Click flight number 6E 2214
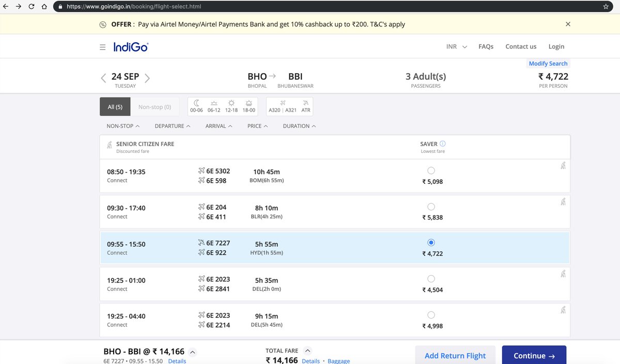620x364 pixels. pos(218,325)
